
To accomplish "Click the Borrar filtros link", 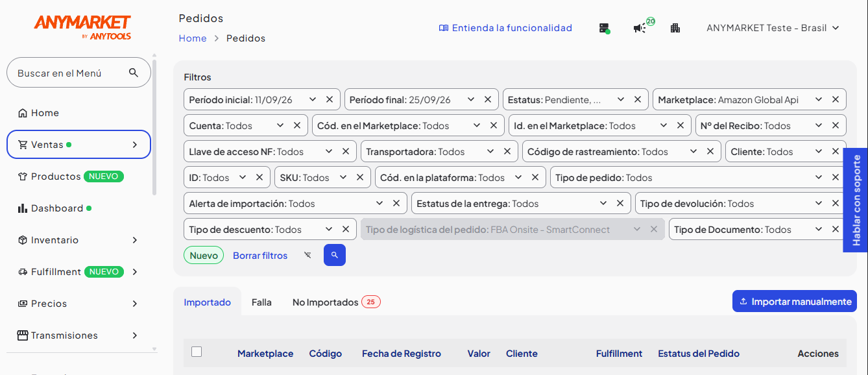I will coord(260,256).
